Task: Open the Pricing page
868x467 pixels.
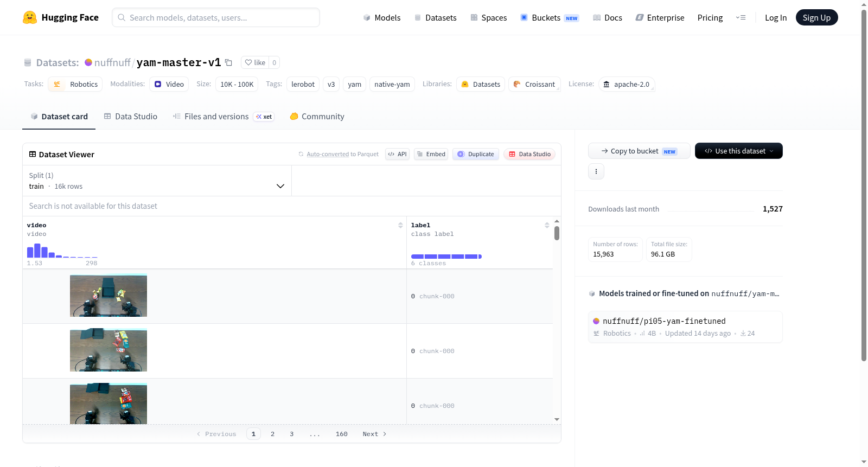Action: (x=710, y=17)
